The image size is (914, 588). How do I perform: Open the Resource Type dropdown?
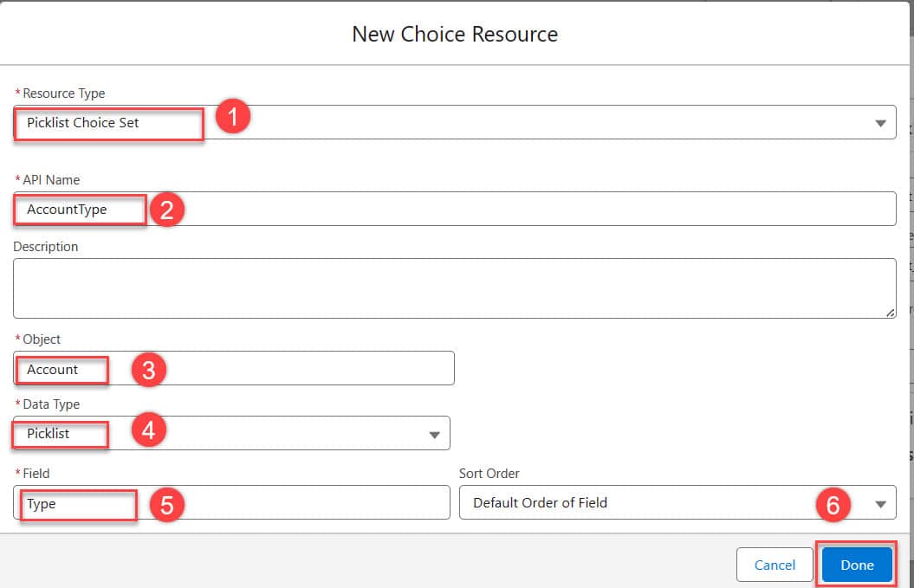point(454,122)
